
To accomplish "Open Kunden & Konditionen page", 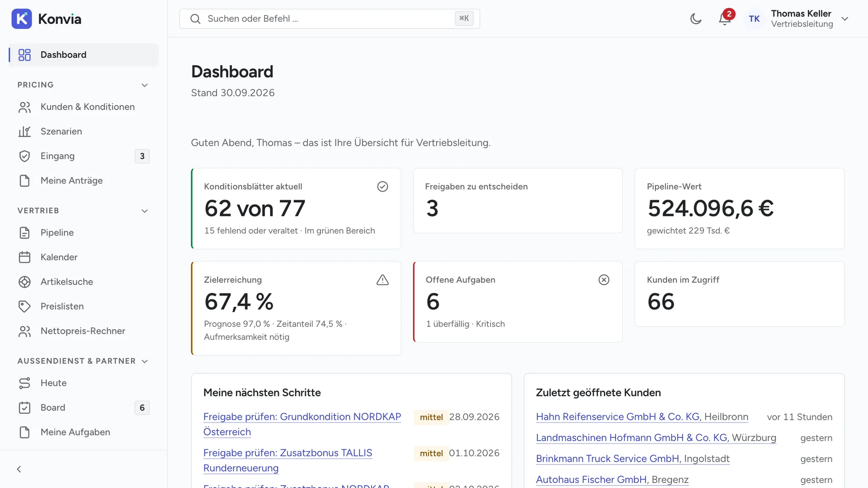I will tap(84, 107).
